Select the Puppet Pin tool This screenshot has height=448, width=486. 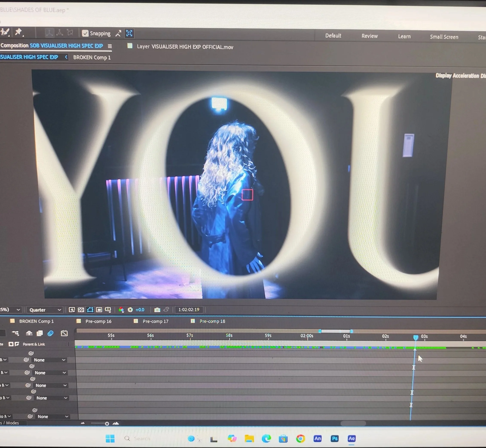(x=18, y=32)
